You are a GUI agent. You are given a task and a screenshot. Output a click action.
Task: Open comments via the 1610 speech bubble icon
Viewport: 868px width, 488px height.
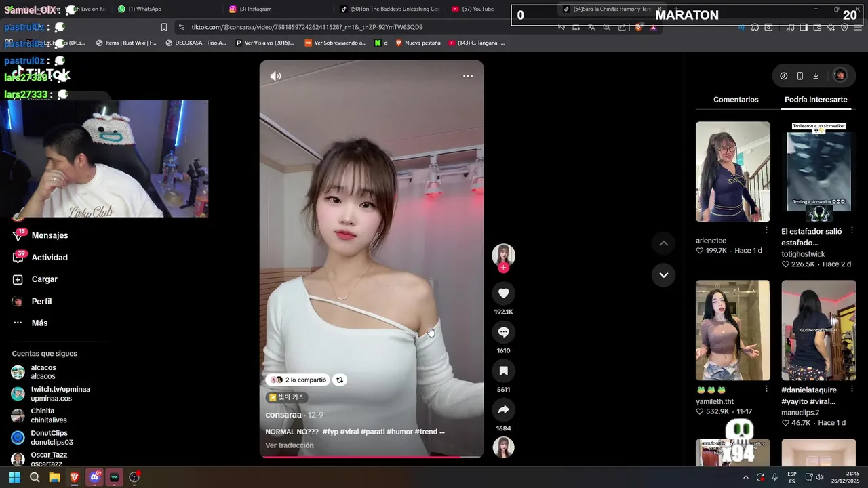pos(503,332)
